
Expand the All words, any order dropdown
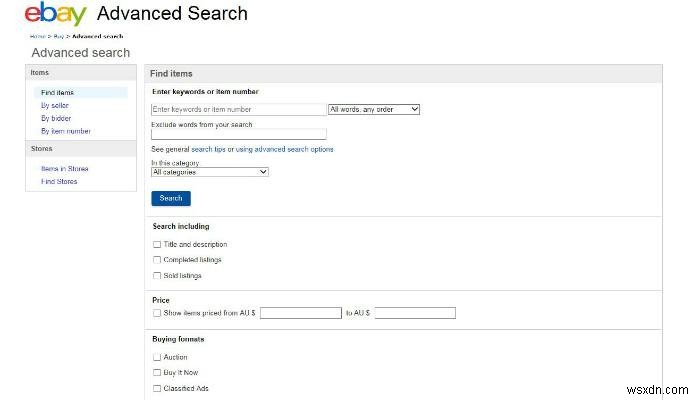(374, 109)
